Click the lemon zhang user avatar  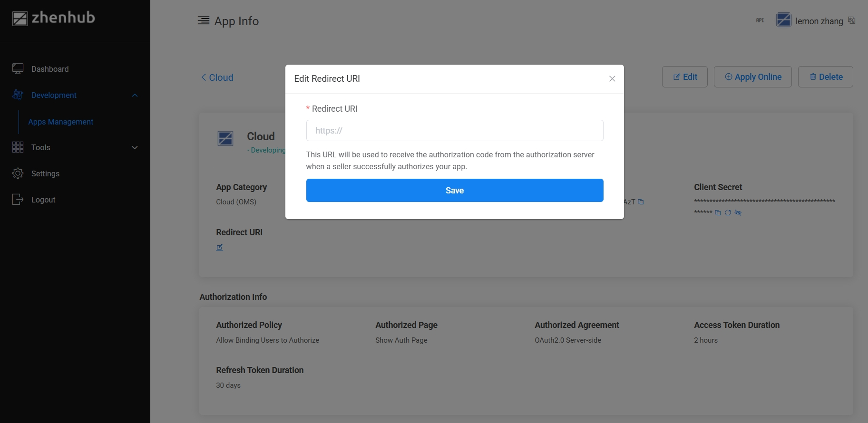click(783, 20)
